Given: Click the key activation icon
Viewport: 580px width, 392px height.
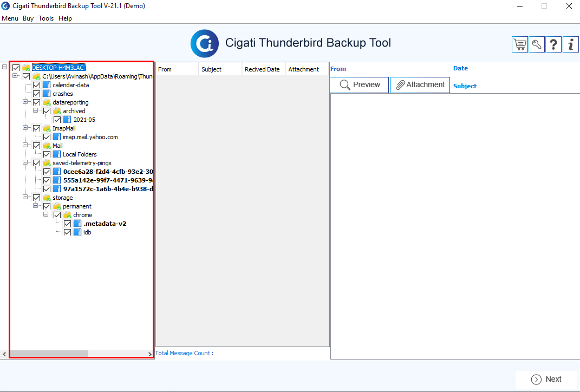Looking at the screenshot, I should pyautogui.click(x=537, y=44).
